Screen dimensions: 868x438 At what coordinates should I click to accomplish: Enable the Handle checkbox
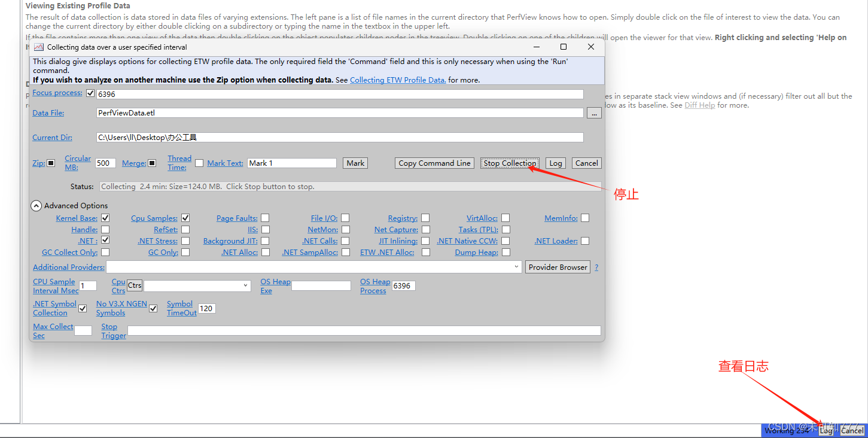[x=105, y=229]
